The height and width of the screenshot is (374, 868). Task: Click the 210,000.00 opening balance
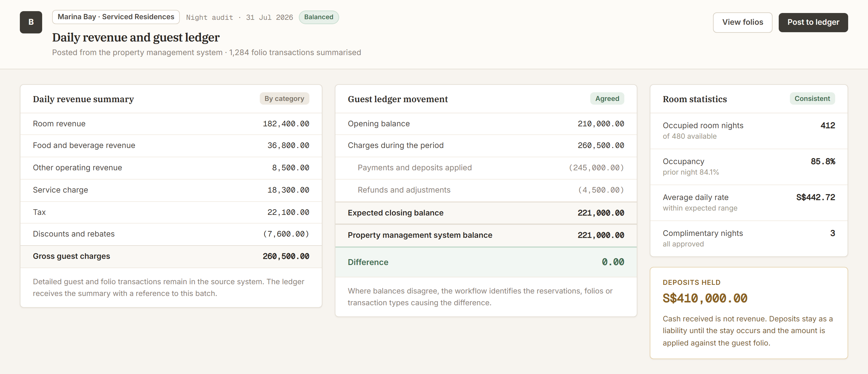[601, 124]
